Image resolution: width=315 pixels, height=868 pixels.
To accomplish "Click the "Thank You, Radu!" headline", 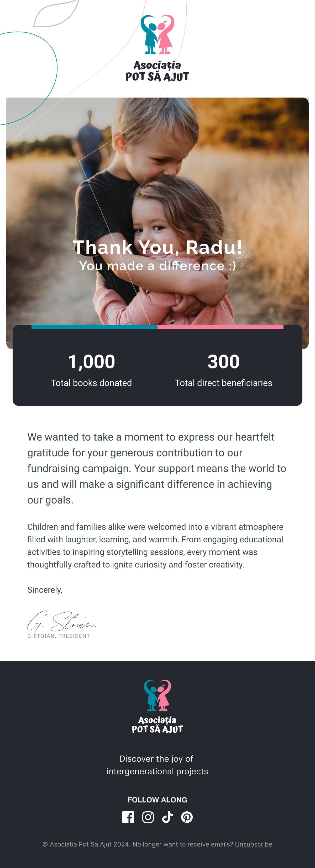I will click(157, 247).
